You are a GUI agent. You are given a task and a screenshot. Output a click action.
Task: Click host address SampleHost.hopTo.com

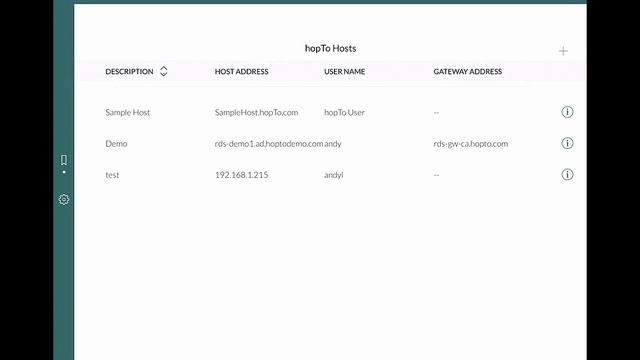(x=256, y=112)
